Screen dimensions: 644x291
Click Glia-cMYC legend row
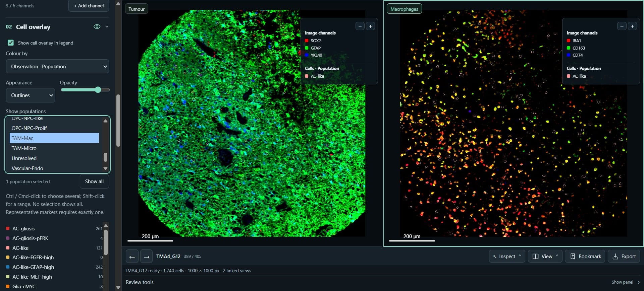54,287
